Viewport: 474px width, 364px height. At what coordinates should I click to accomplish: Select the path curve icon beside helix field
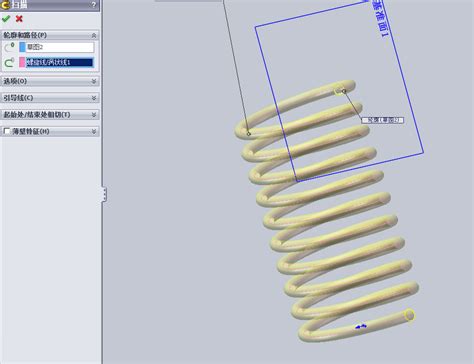(x=9, y=62)
